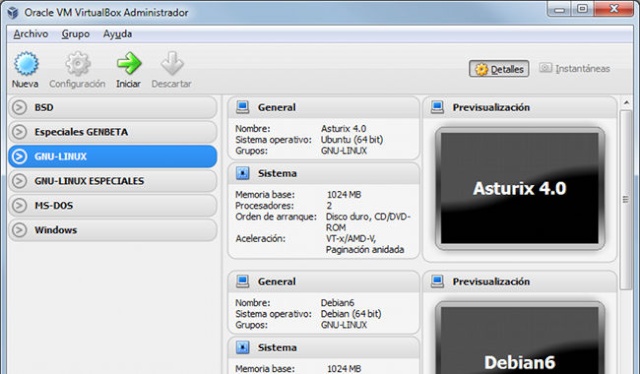
Task: Expand the BSD group chevron
Action: pos(19,107)
